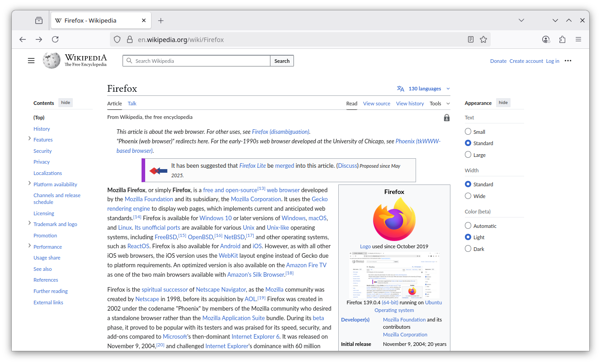Go back with the browser back arrow
601x364 pixels.
tap(23, 39)
